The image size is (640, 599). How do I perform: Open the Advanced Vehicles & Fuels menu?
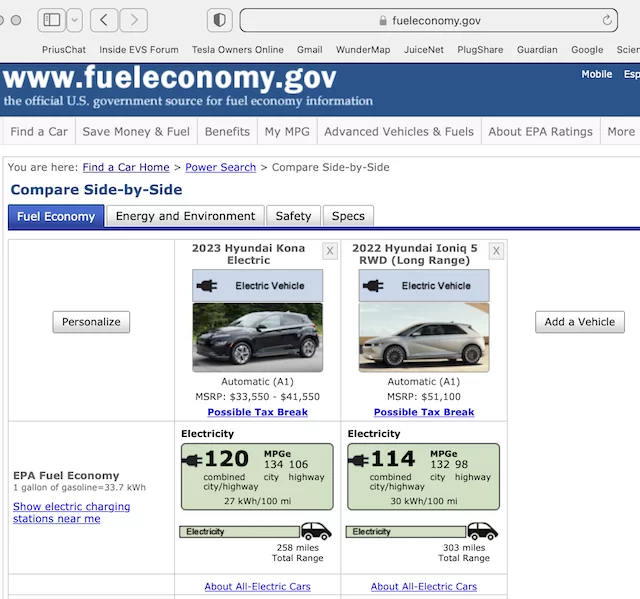(x=398, y=132)
